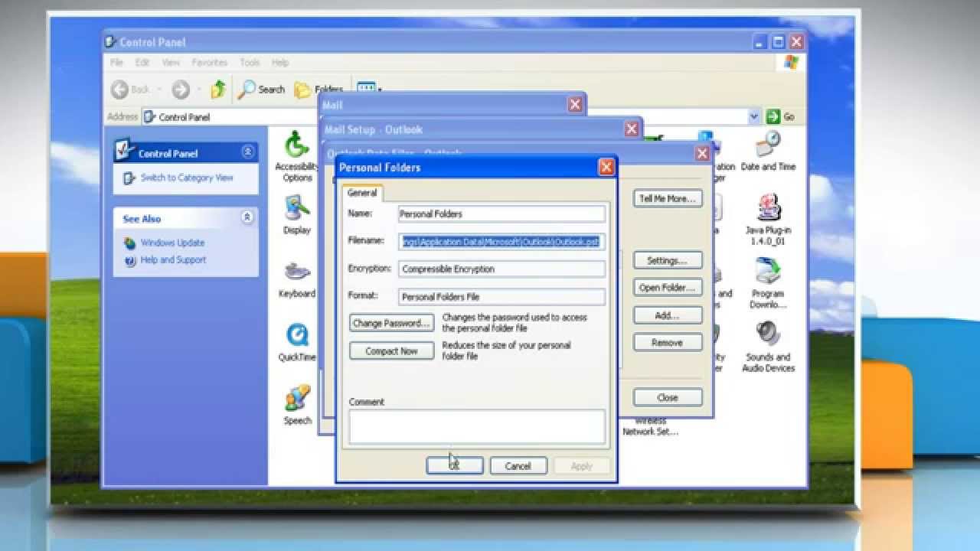Collapse the Control Panel sidebar section
This screenshot has height=551, width=980.
click(x=247, y=152)
